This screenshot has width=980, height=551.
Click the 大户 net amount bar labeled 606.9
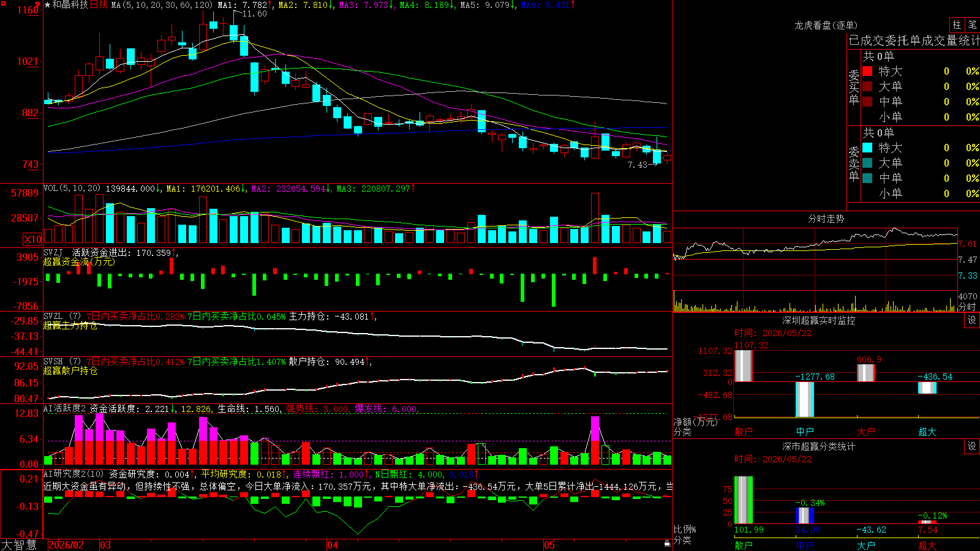click(865, 373)
